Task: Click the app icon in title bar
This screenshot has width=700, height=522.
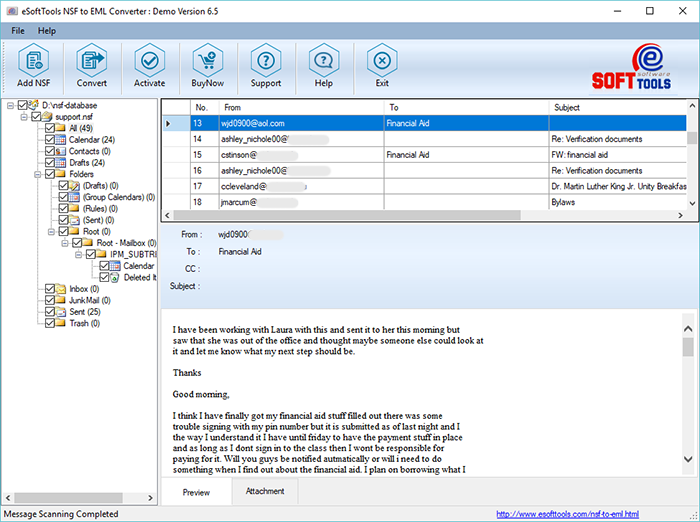Action: tap(12, 11)
